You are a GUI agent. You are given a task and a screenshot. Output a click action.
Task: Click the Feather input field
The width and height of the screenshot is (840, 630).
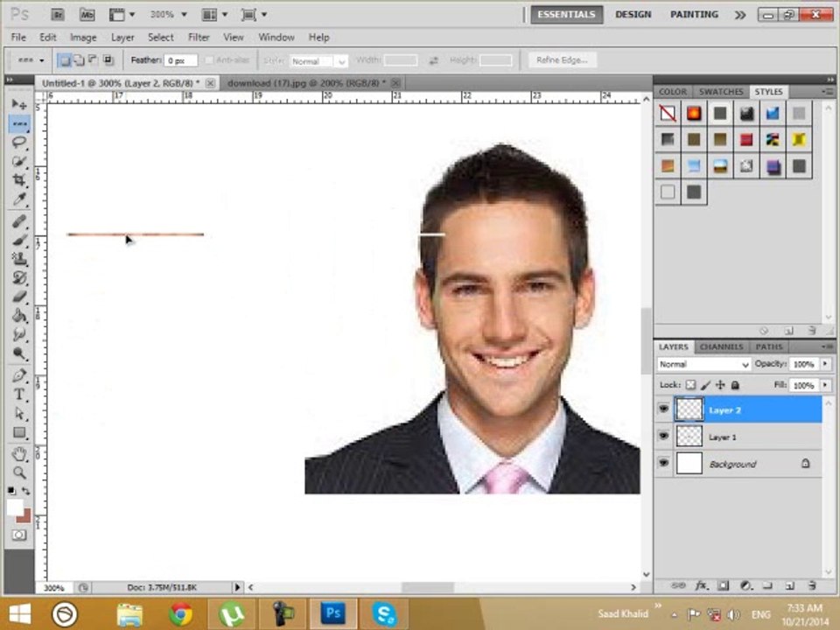[x=180, y=60]
